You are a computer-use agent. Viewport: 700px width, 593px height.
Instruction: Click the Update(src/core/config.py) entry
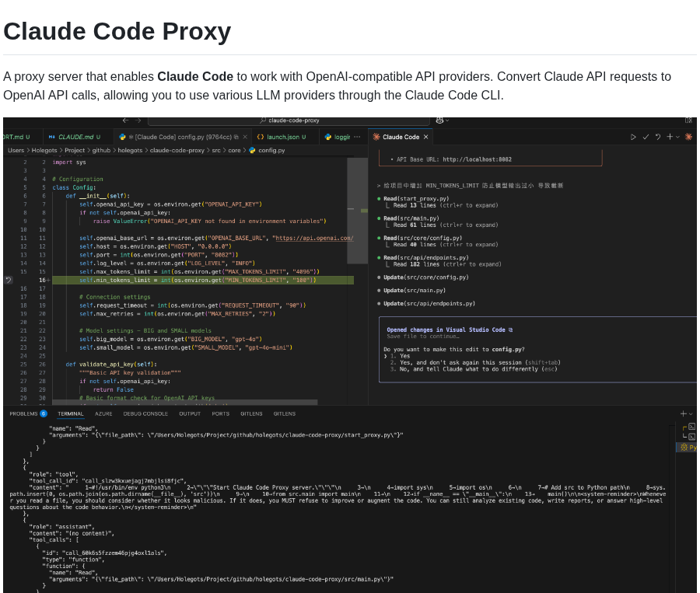426,277
